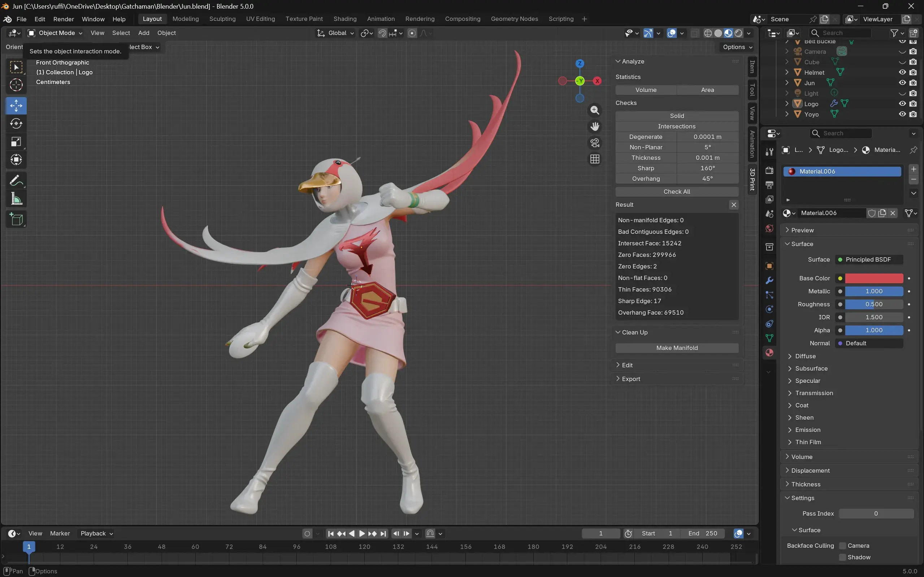Open the viewport Options dropdown
The height and width of the screenshot is (577, 924).
tap(737, 47)
